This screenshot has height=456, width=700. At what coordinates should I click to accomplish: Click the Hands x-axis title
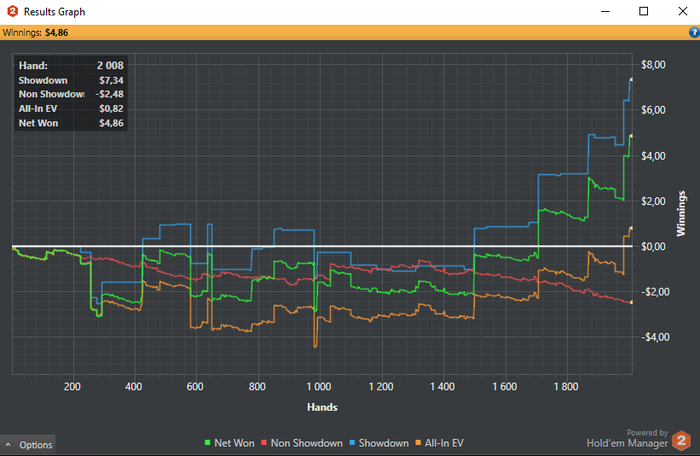tap(322, 407)
